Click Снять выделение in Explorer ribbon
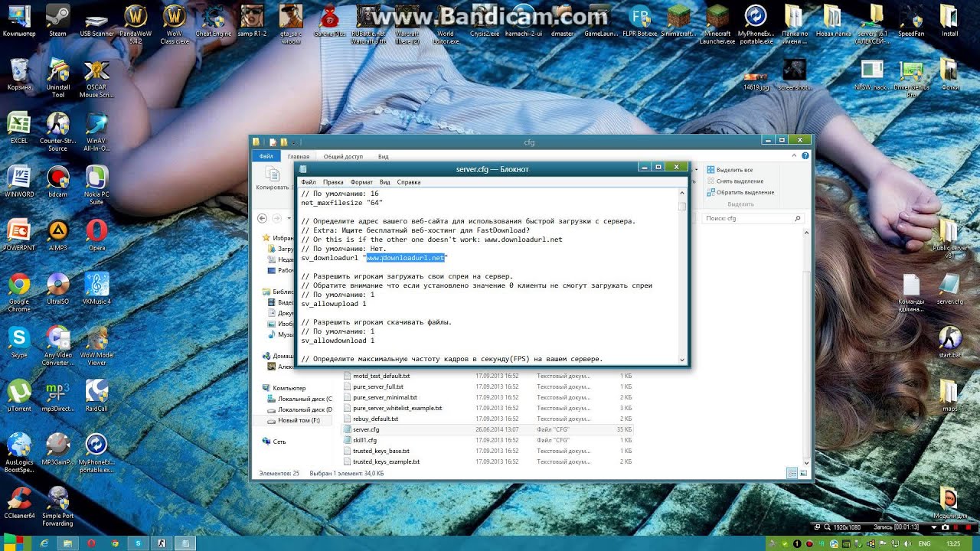This screenshot has height=551, width=980. point(734,181)
